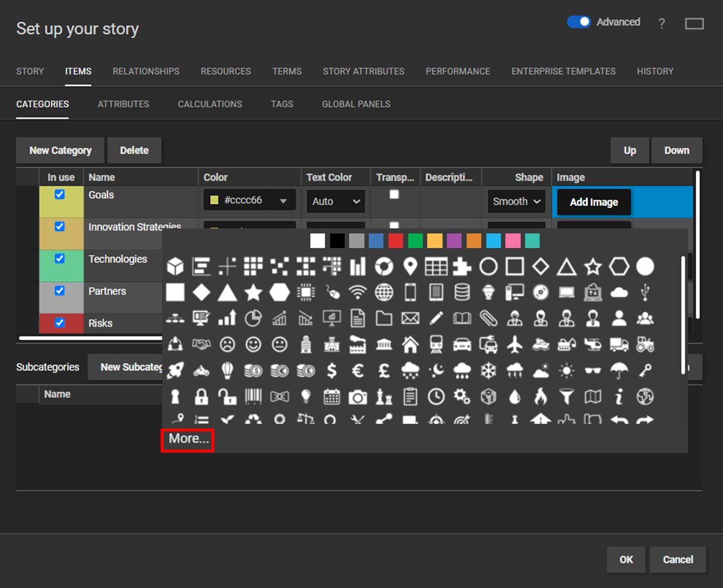The width and height of the screenshot is (723, 588).
Task: Pick the airplane icon
Action: click(x=515, y=345)
